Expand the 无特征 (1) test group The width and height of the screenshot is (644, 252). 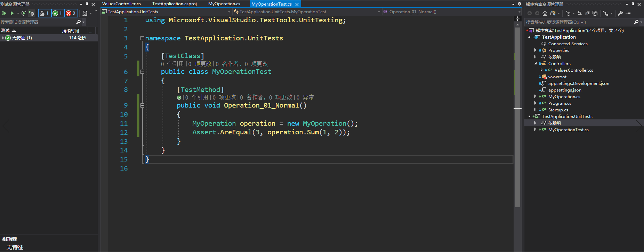point(3,38)
